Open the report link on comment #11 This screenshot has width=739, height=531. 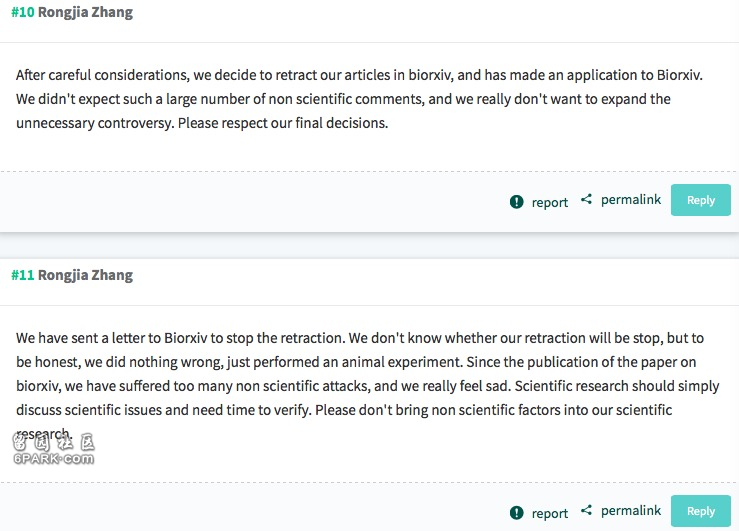coord(550,513)
